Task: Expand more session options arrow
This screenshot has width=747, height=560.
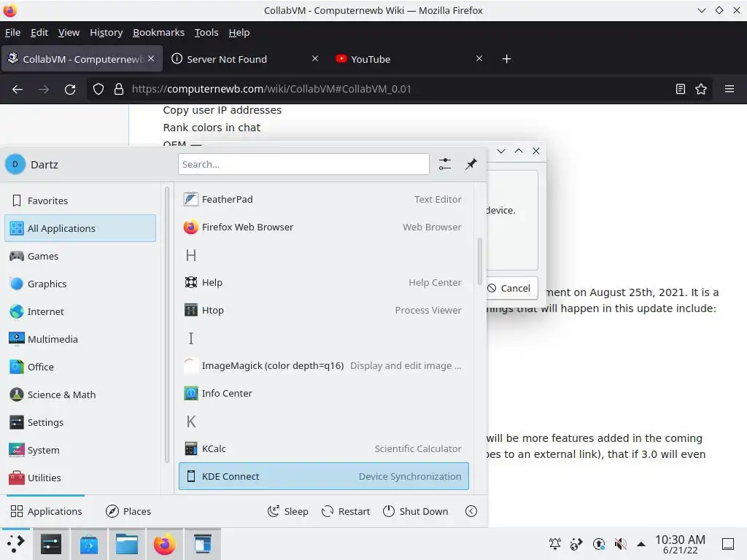Action: 471,511
